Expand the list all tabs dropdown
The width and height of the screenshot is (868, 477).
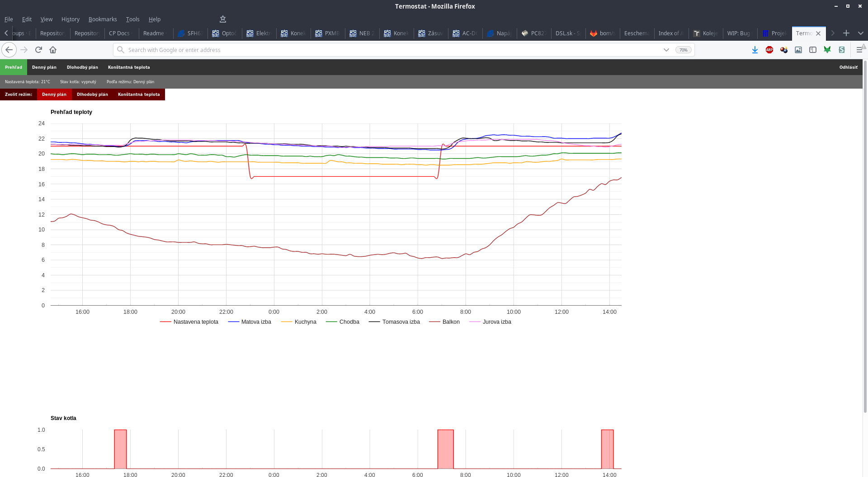click(x=860, y=33)
